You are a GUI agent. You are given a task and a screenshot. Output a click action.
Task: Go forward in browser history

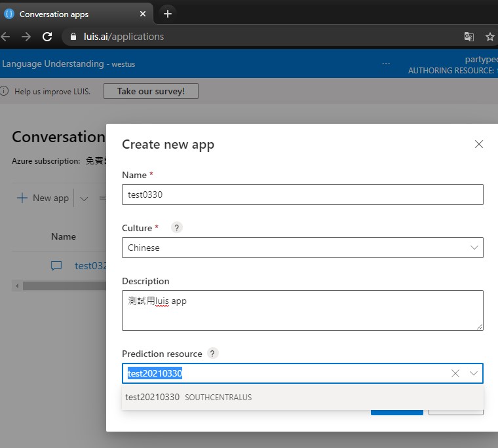[26, 37]
